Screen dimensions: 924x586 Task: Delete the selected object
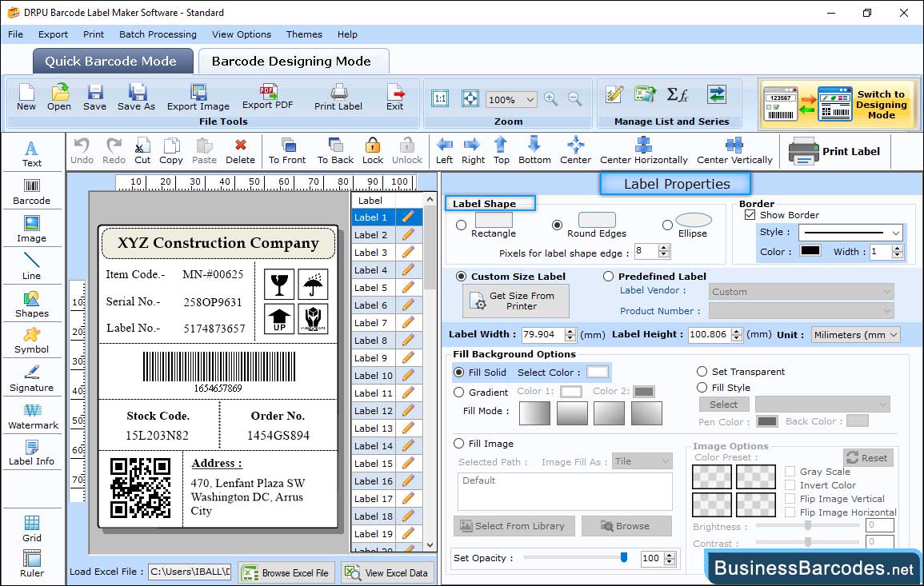[241, 151]
